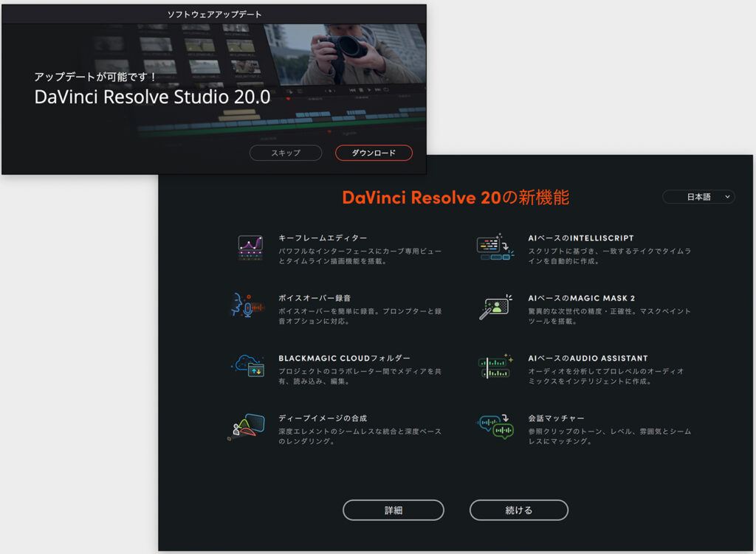Viewport: 756px width, 554px height.
Task: Click the ディープイメージの合成 heading
Action: (323, 418)
